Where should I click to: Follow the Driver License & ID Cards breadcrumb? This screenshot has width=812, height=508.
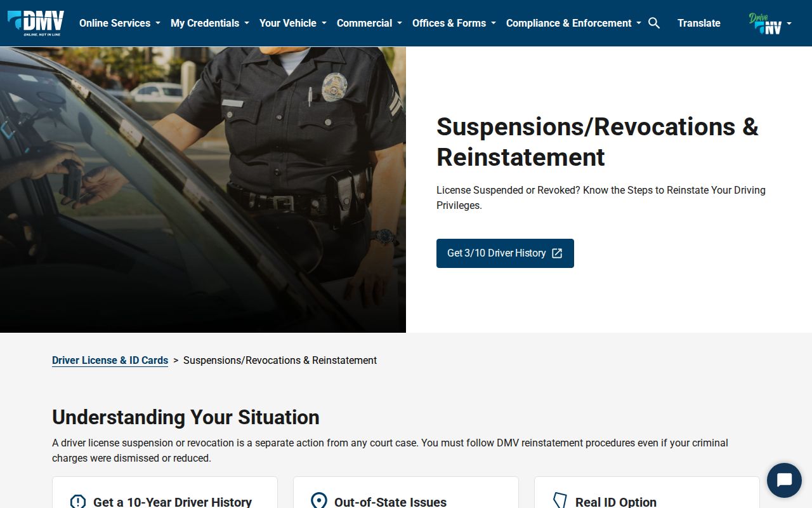click(x=110, y=360)
